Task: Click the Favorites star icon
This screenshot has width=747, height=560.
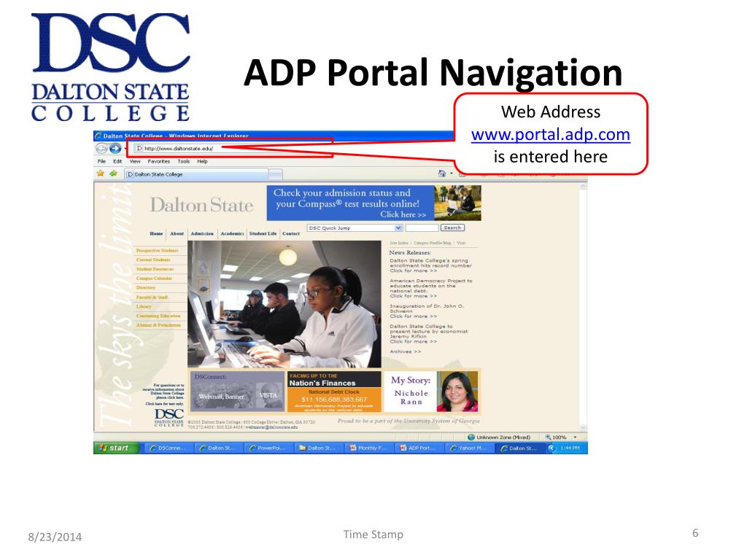Action: coord(101,174)
